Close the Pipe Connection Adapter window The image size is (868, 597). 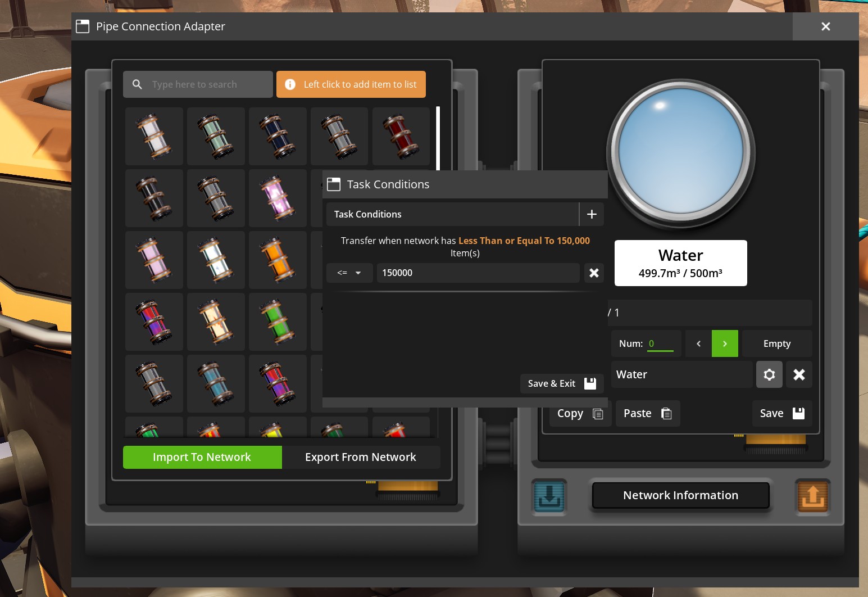[x=826, y=26]
